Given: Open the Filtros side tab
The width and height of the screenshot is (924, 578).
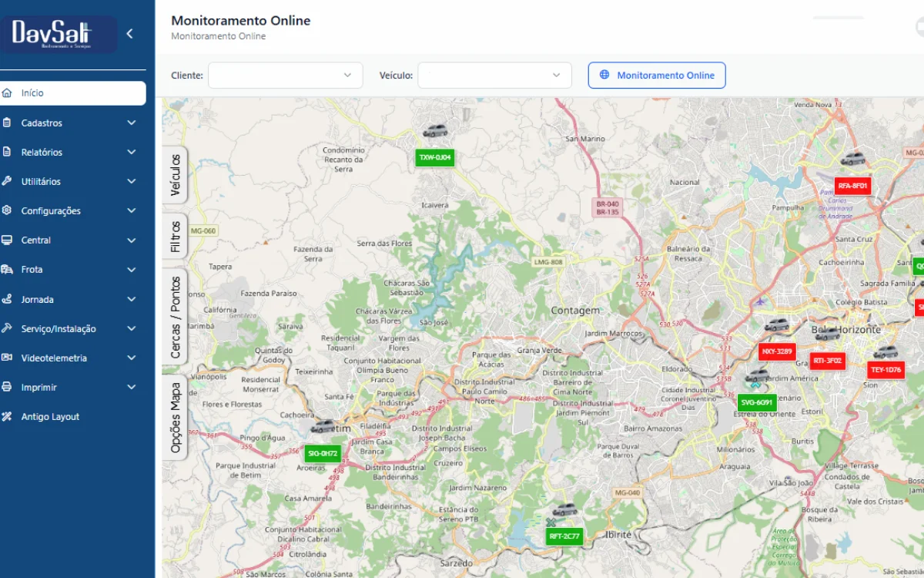Looking at the screenshot, I should coord(175,237).
